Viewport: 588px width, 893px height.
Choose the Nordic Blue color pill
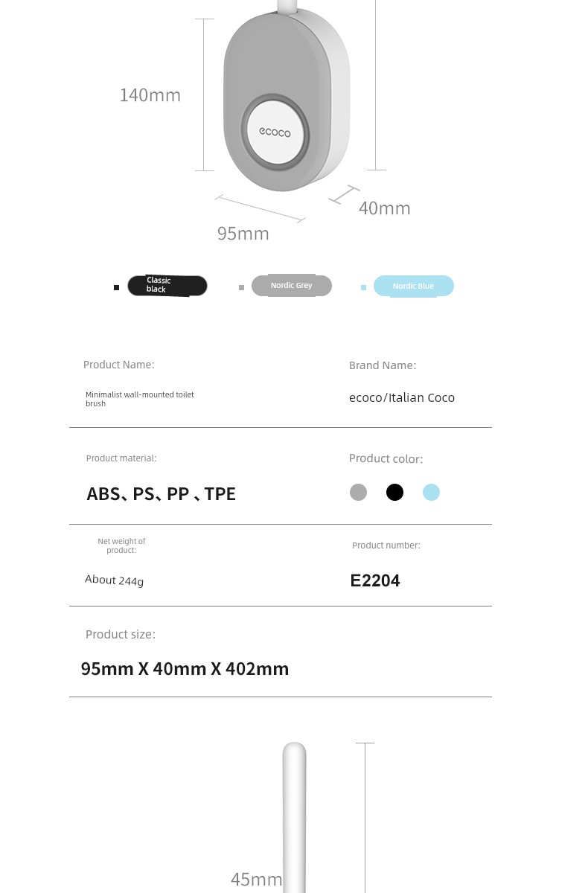pyautogui.click(x=414, y=286)
